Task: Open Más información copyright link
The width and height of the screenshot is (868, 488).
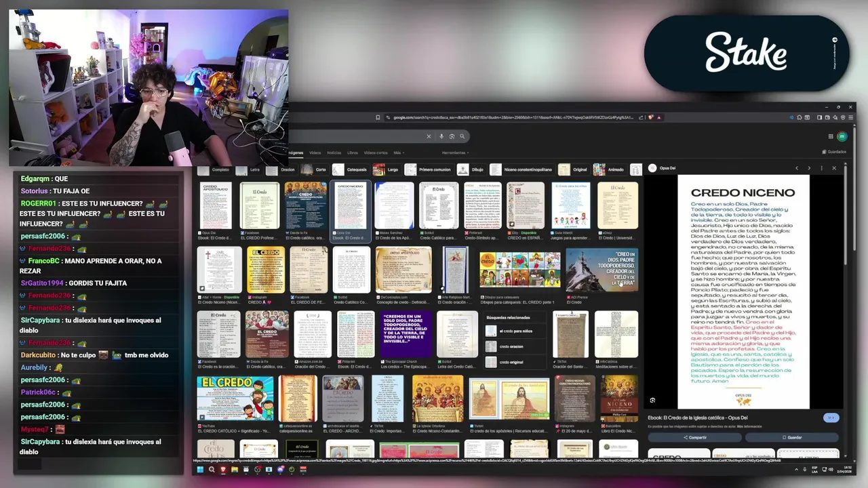Action: (749, 426)
